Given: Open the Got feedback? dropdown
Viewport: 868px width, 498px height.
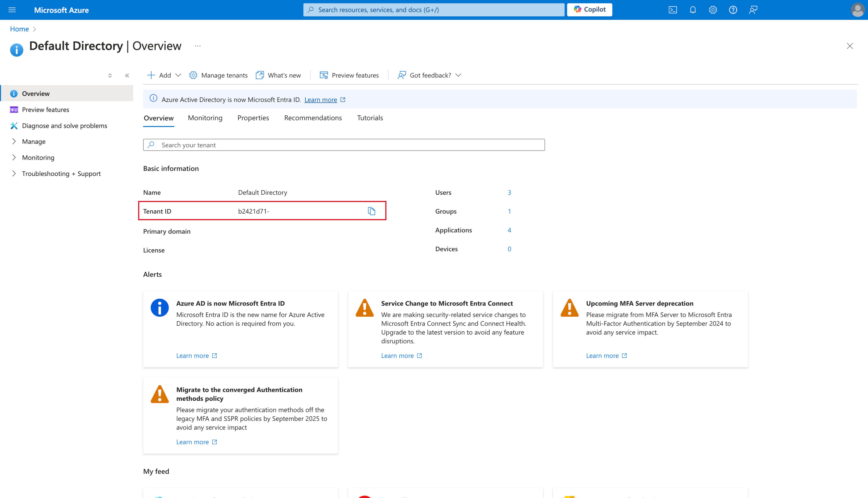Looking at the screenshot, I should click(x=430, y=75).
